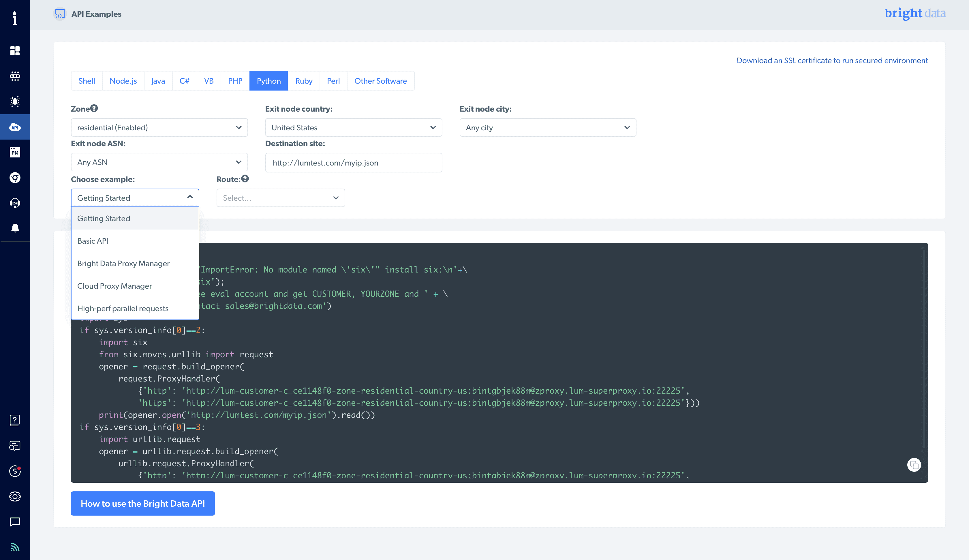Click the 'if sys.version_info[0]==3:' code line
The width and height of the screenshot is (969, 560).
[142, 427]
